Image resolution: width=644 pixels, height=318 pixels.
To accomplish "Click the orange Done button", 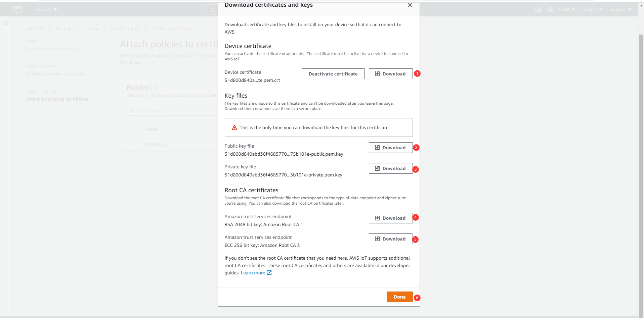I will coord(399,297).
